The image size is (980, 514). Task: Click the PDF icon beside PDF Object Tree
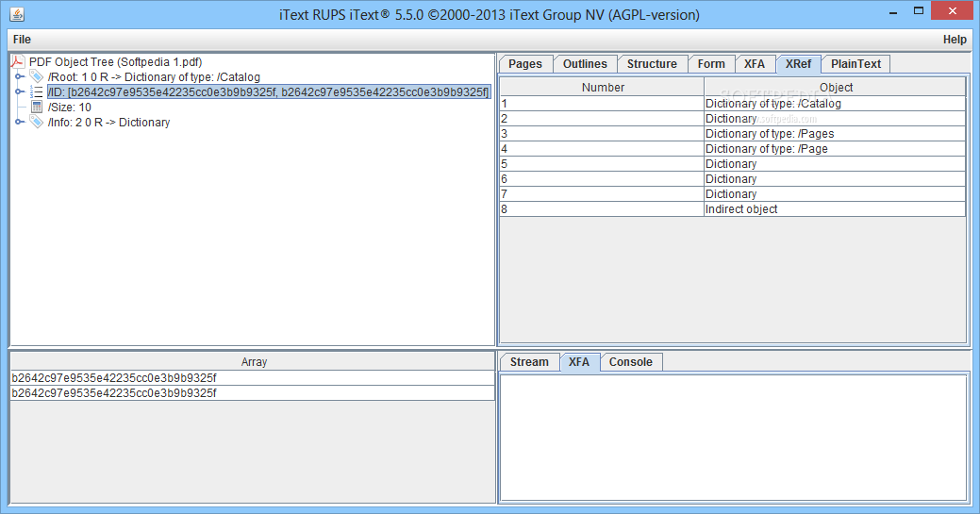point(18,61)
